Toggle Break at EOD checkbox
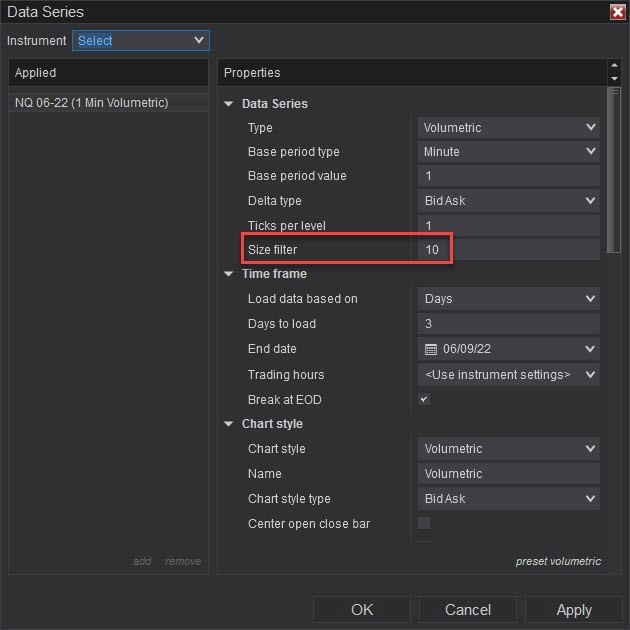The height and width of the screenshot is (630, 630). coord(424,399)
